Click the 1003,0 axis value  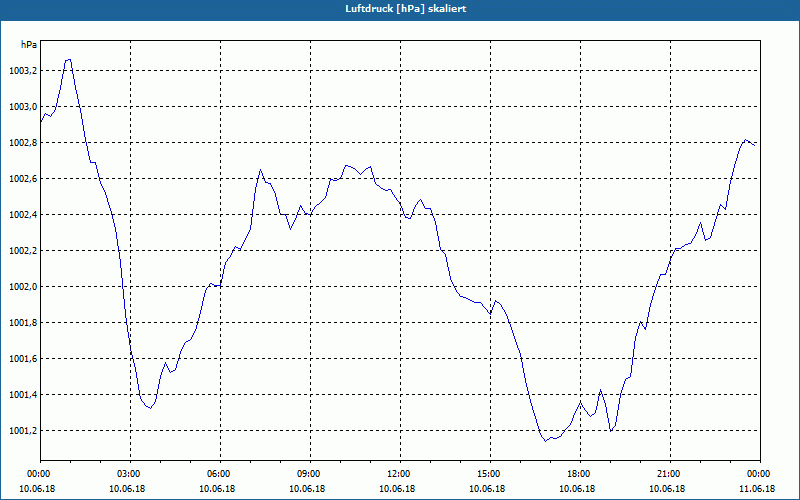pyautogui.click(x=23, y=107)
